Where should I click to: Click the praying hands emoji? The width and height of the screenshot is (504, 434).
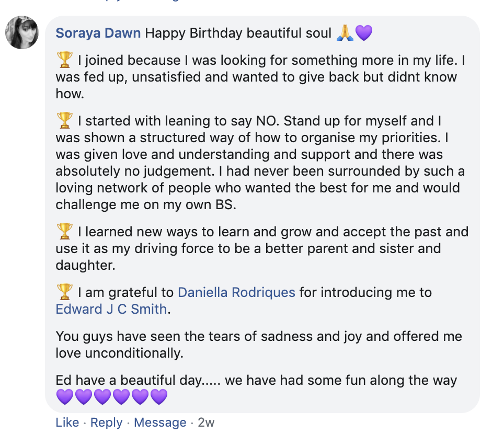point(345,33)
